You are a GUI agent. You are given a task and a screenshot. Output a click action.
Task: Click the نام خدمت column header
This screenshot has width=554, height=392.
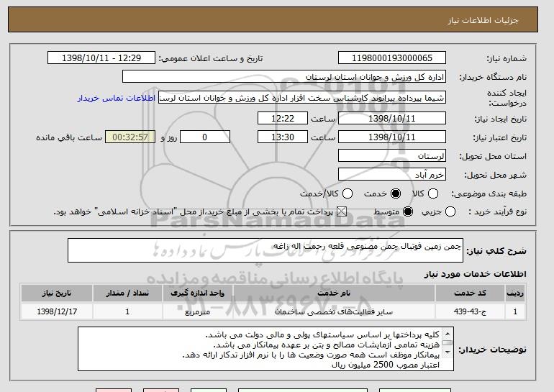tap(334, 293)
